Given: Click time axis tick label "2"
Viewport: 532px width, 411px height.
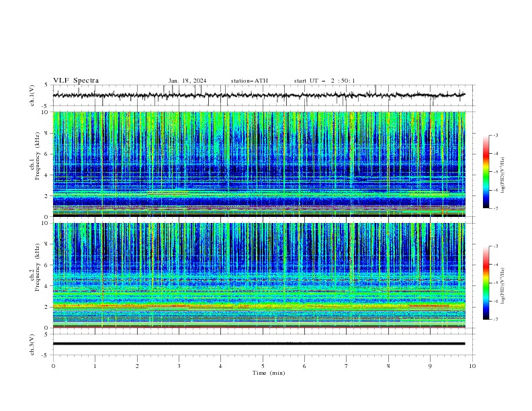Looking at the screenshot, I should 137,366.
